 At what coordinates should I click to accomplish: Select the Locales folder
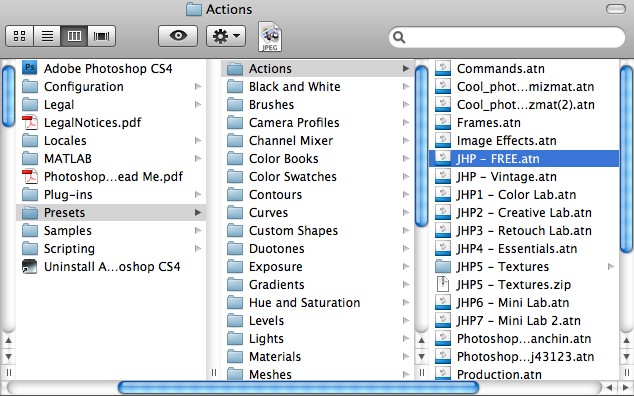point(111,140)
